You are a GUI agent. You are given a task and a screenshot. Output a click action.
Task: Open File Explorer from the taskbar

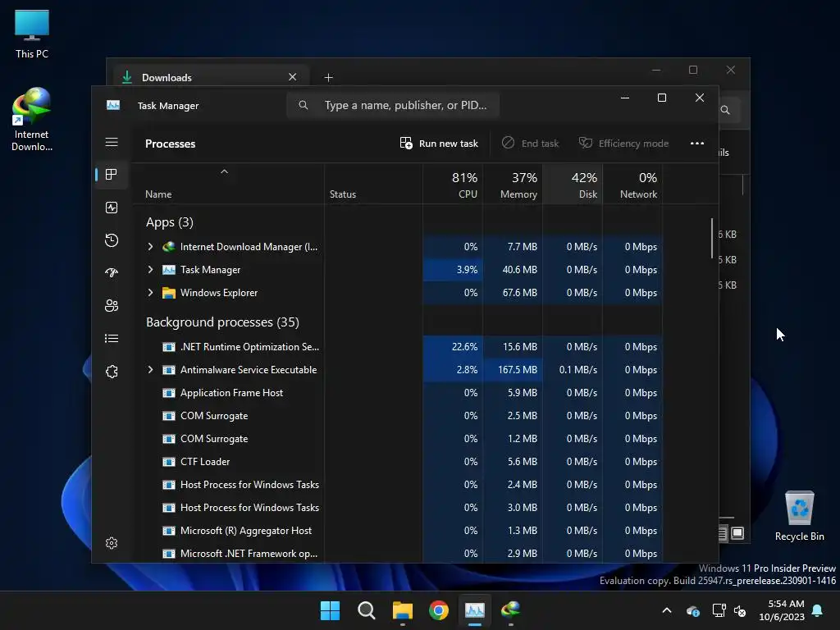click(x=402, y=610)
